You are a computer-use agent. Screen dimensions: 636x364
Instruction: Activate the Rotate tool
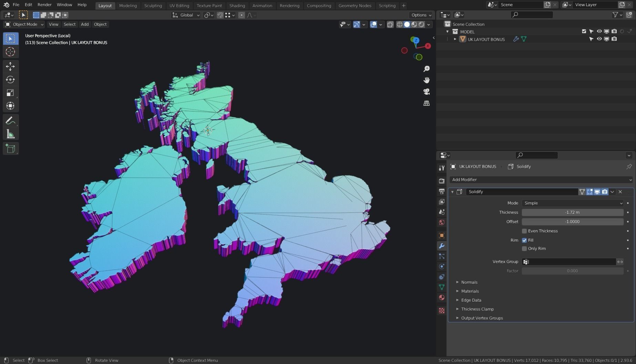point(10,80)
